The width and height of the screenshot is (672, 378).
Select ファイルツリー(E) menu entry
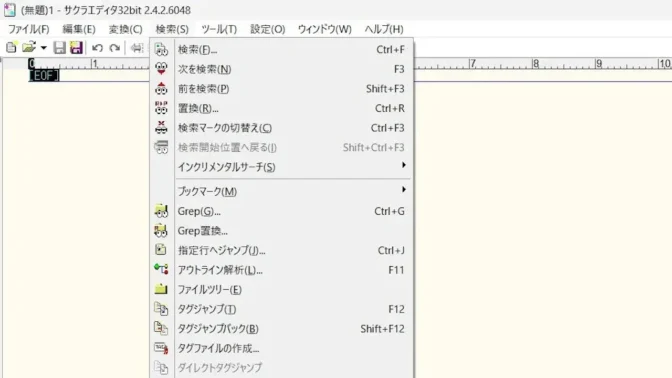point(282,289)
